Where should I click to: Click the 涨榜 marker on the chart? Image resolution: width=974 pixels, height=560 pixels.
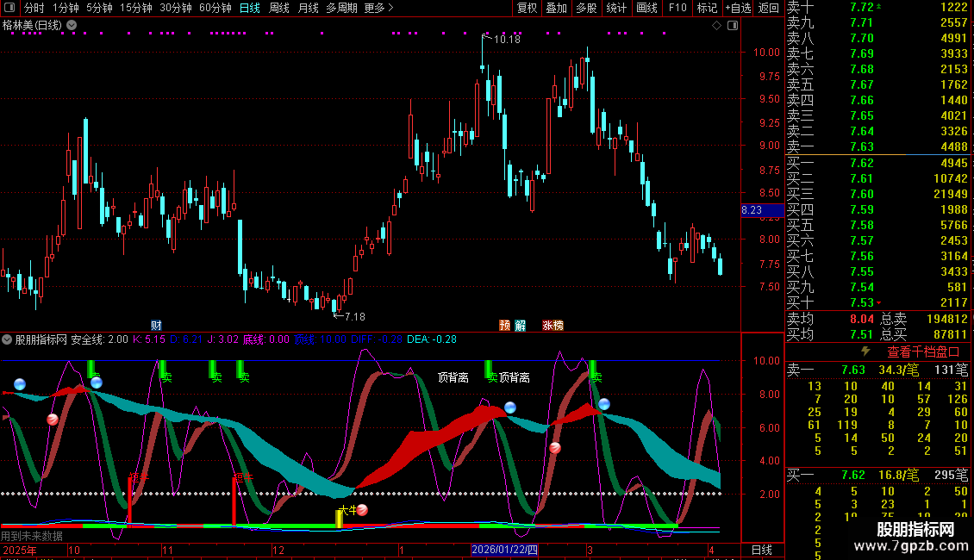pos(553,325)
